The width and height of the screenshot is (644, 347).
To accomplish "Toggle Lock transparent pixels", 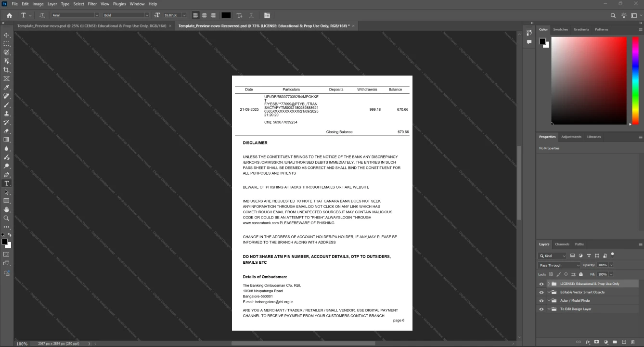I will tap(551, 274).
